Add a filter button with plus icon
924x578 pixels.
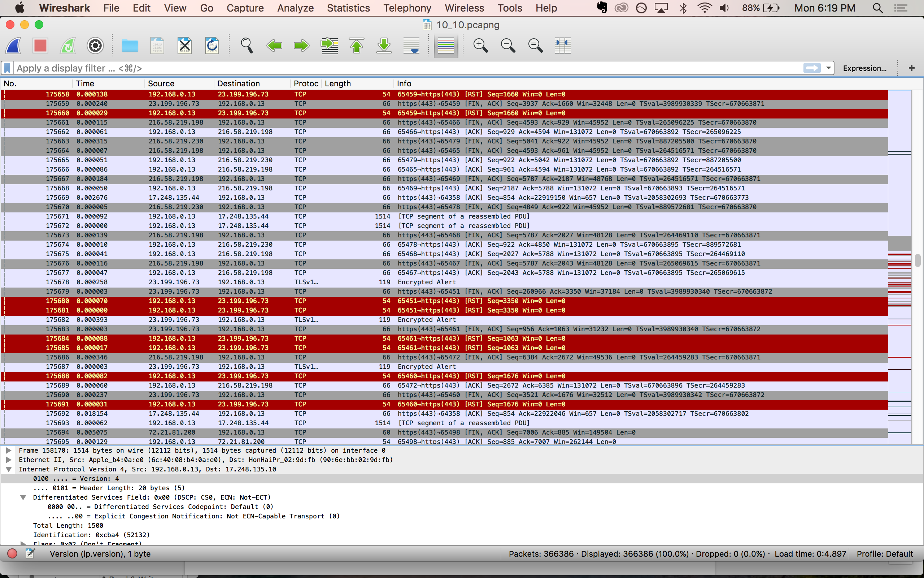911,68
